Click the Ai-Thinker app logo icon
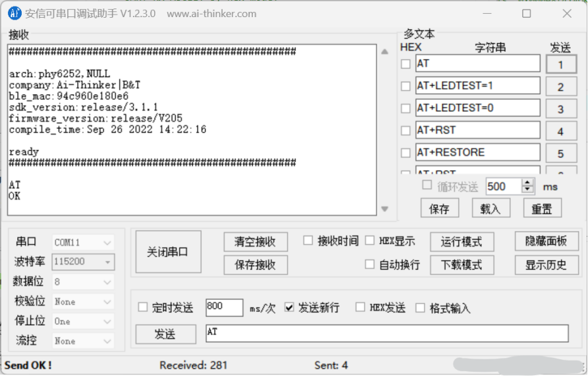The height and width of the screenshot is (377, 588). 14,14
